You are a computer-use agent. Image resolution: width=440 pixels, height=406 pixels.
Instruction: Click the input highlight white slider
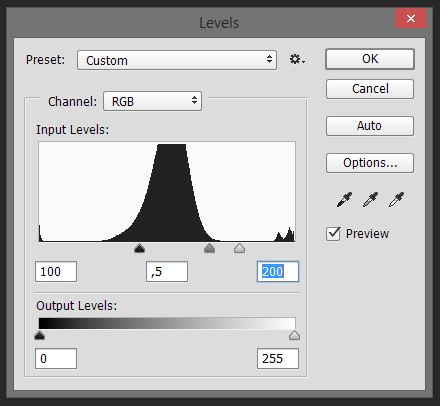[x=239, y=248]
